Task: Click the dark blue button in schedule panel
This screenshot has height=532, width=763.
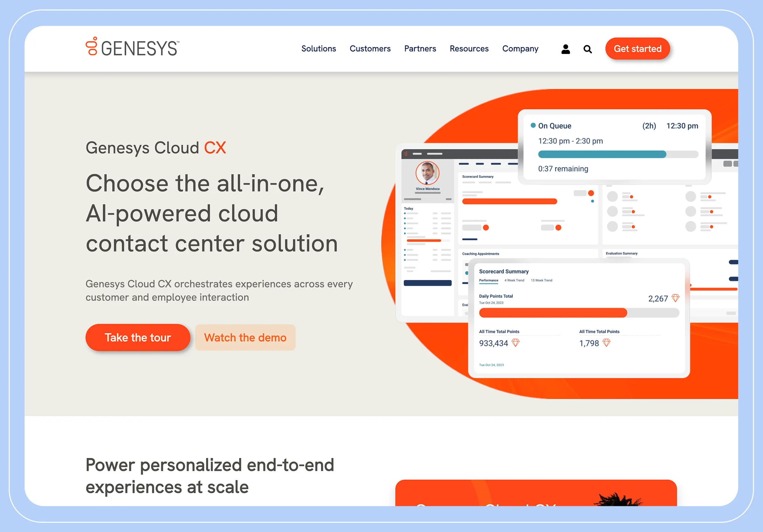Action: pyautogui.click(x=427, y=283)
